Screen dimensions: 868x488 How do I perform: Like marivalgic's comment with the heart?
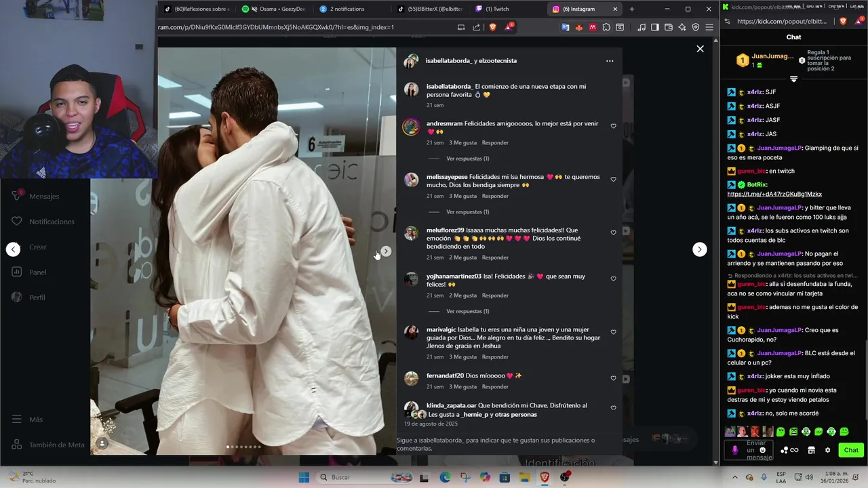[613, 332]
